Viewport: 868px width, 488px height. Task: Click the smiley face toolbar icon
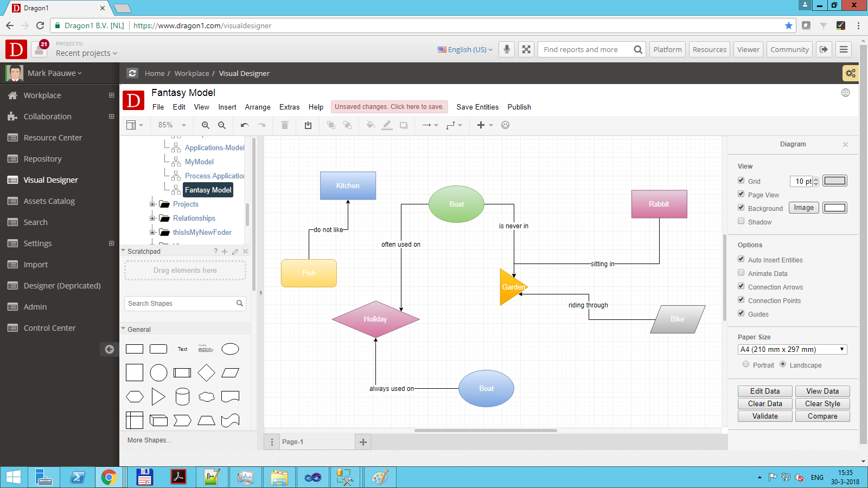[505, 125]
